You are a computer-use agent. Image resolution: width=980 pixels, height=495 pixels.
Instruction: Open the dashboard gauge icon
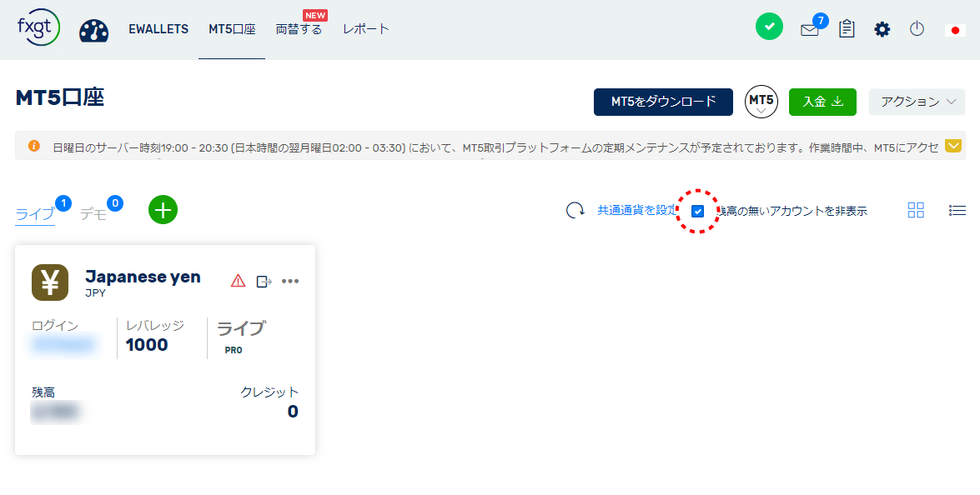click(93, 31)
